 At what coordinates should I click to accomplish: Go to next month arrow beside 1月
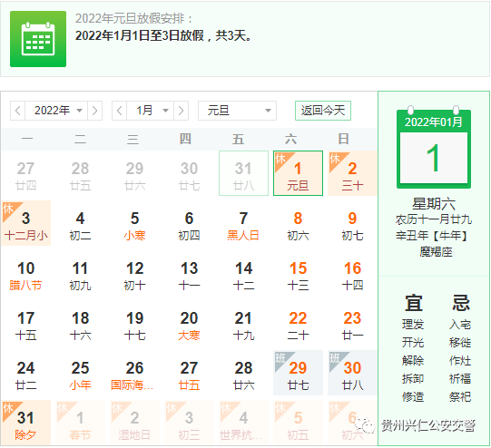181,111
